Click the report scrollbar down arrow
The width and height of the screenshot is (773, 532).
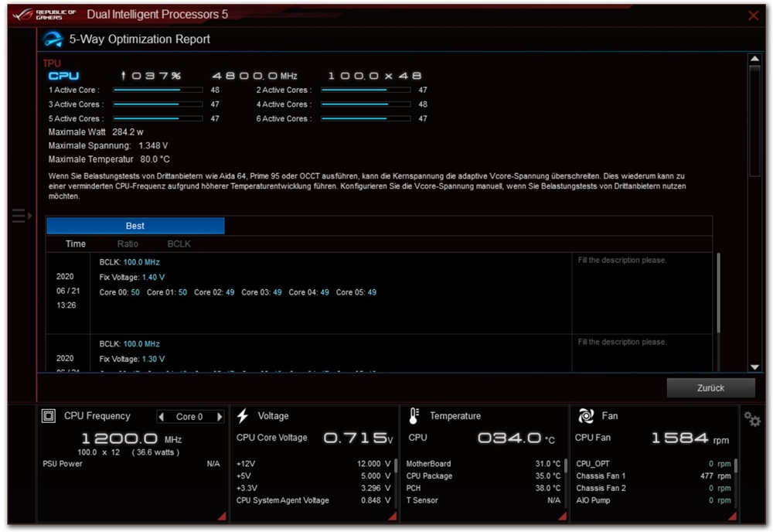(754, 367)
